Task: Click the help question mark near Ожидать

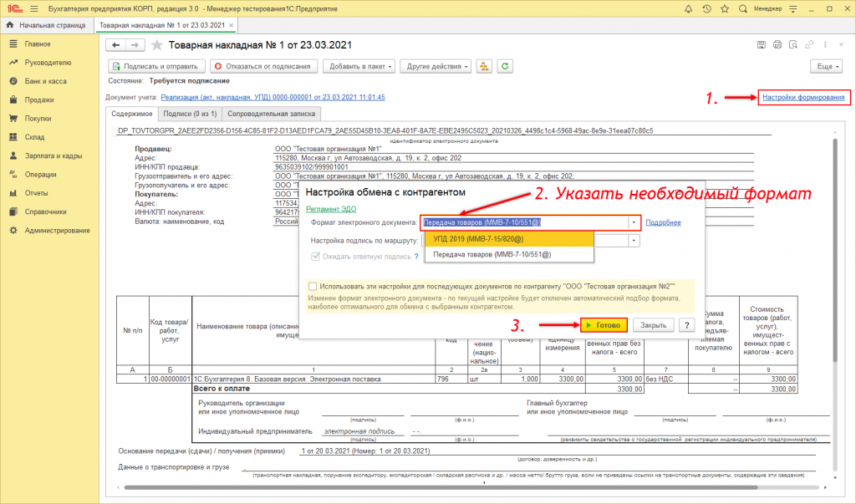Action: pyautogui.click(x=416, y=257)
